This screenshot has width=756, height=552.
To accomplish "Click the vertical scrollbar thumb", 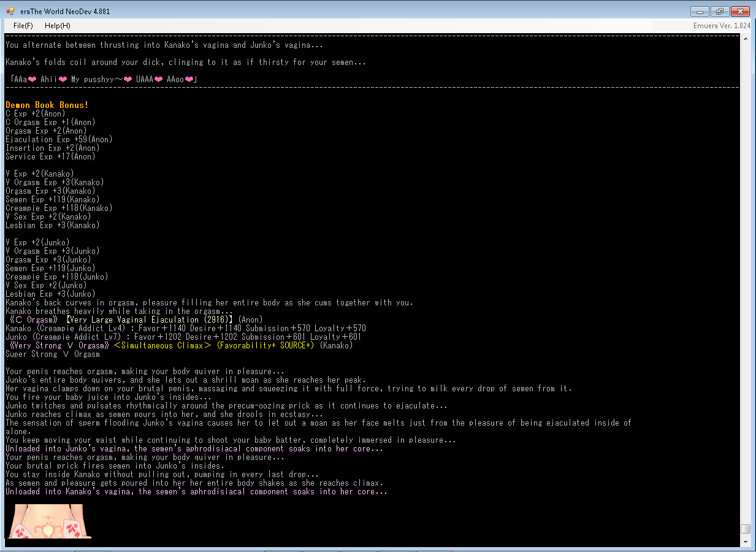I will click(x=745, y=529).
